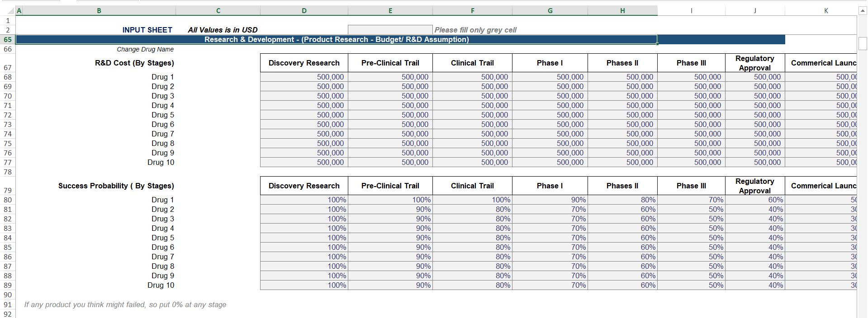868x318 pixels.
Task: Click Discovery Research header in Success Probability table
Action: [x=304, y=186]
